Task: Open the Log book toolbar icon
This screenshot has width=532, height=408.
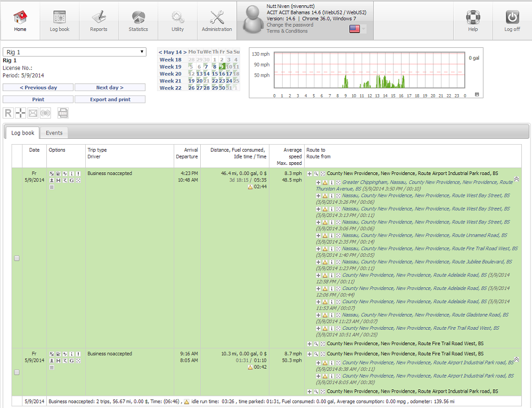Action: pyautogui.click(x=59, y=17)
